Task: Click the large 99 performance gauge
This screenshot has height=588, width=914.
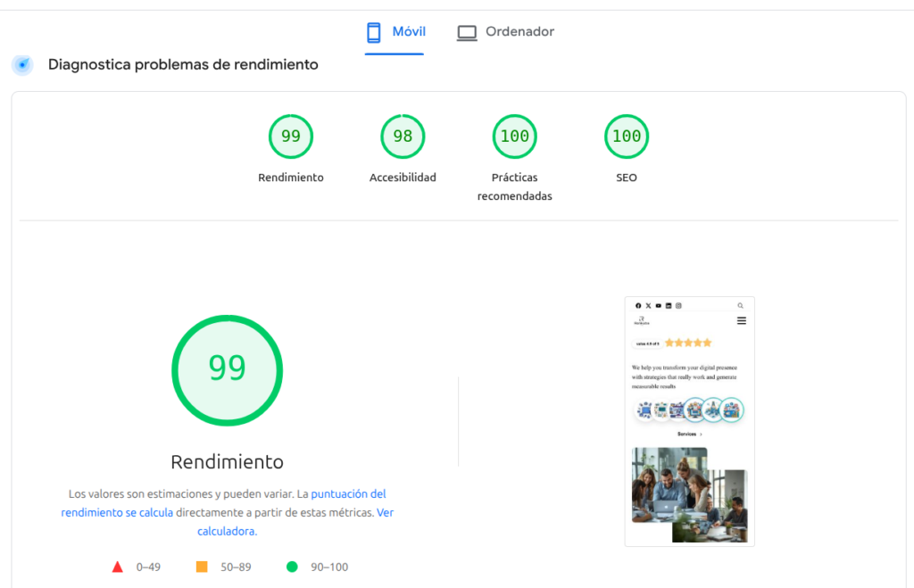Action: pyautogui.click(x=228, y=370)
